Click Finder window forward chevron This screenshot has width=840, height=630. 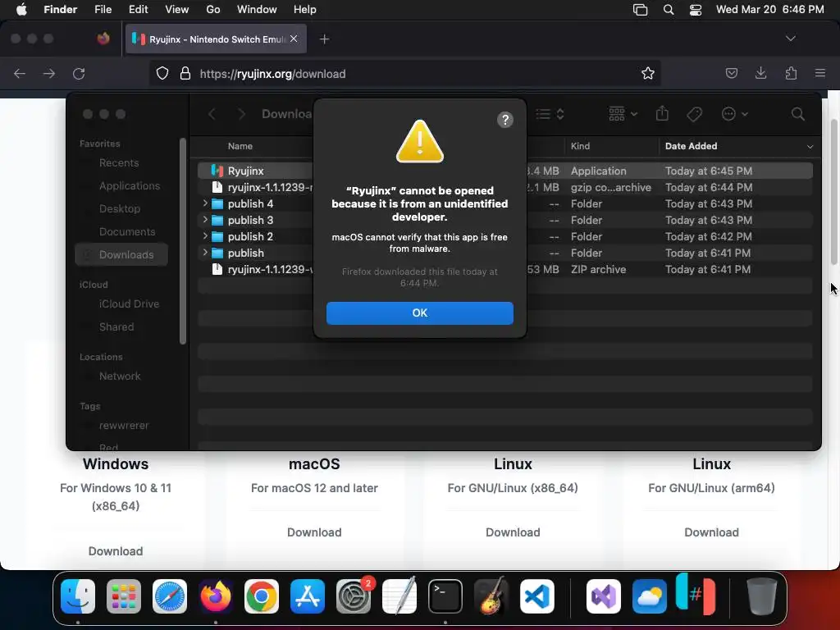pos(242,114)
